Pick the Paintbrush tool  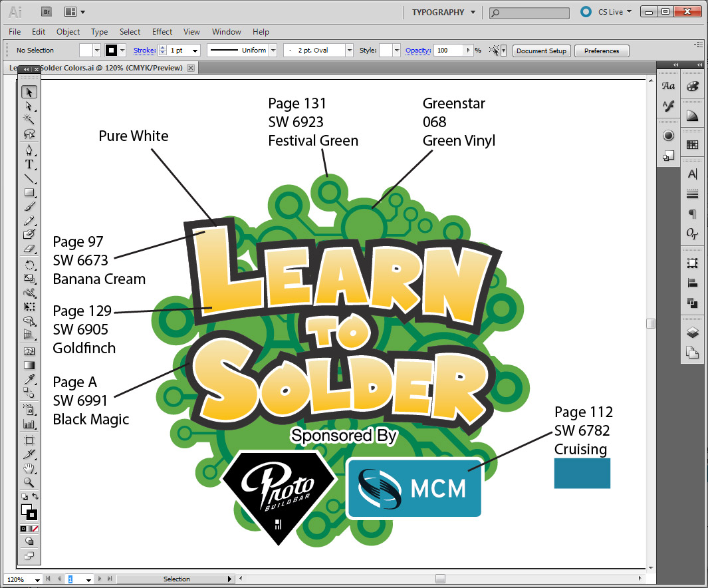29,207
